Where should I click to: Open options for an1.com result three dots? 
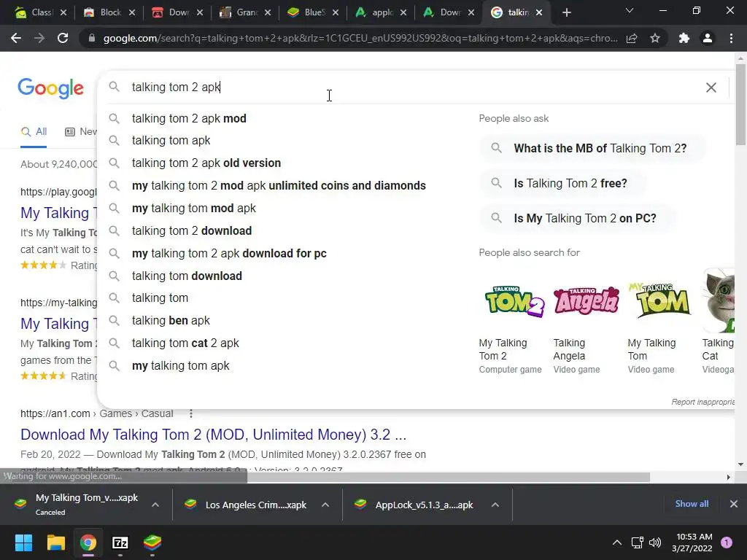(x=191, y=413)
